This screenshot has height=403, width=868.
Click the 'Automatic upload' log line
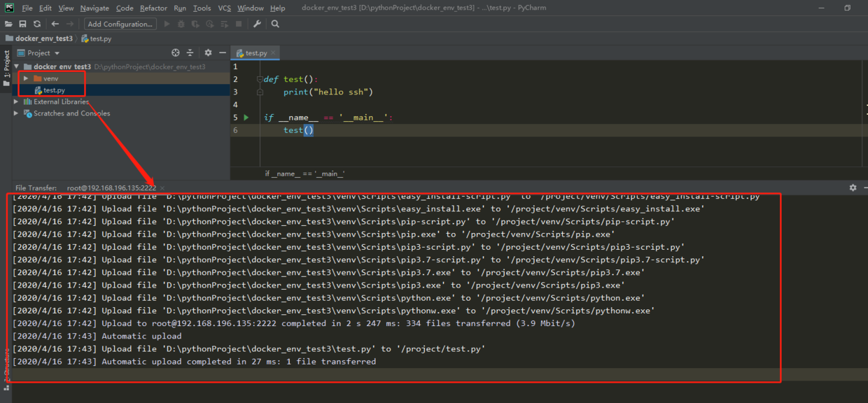[x=97, y=336]
